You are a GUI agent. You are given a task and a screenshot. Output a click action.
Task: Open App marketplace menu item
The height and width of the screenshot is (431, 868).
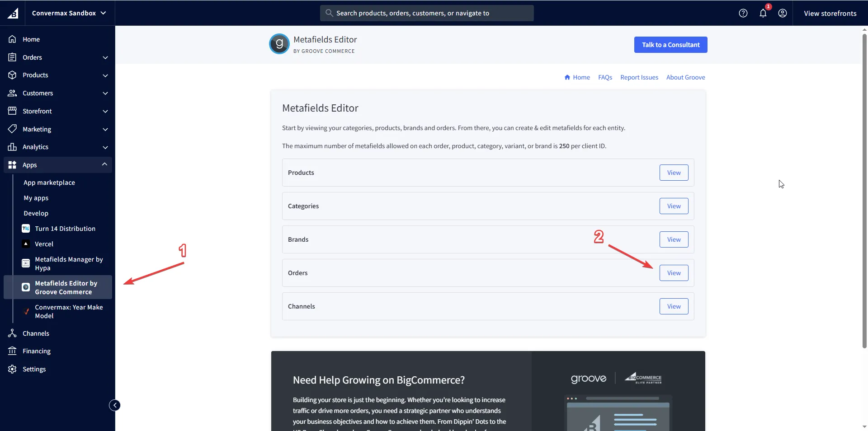49,183
